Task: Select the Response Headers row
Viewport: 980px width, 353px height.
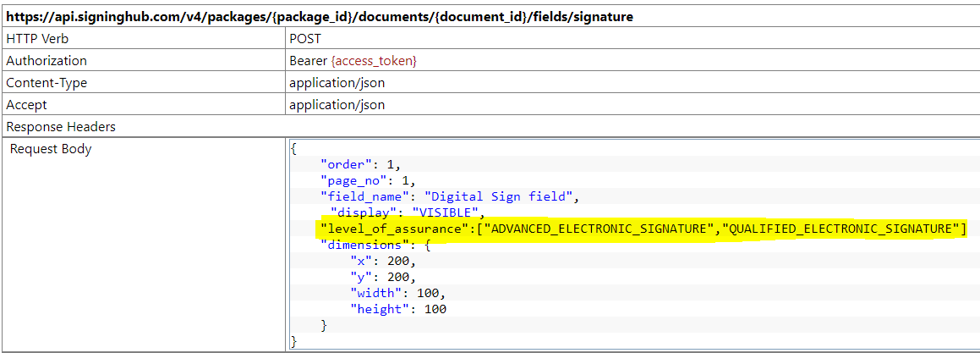Action: [x=61, y=127]
